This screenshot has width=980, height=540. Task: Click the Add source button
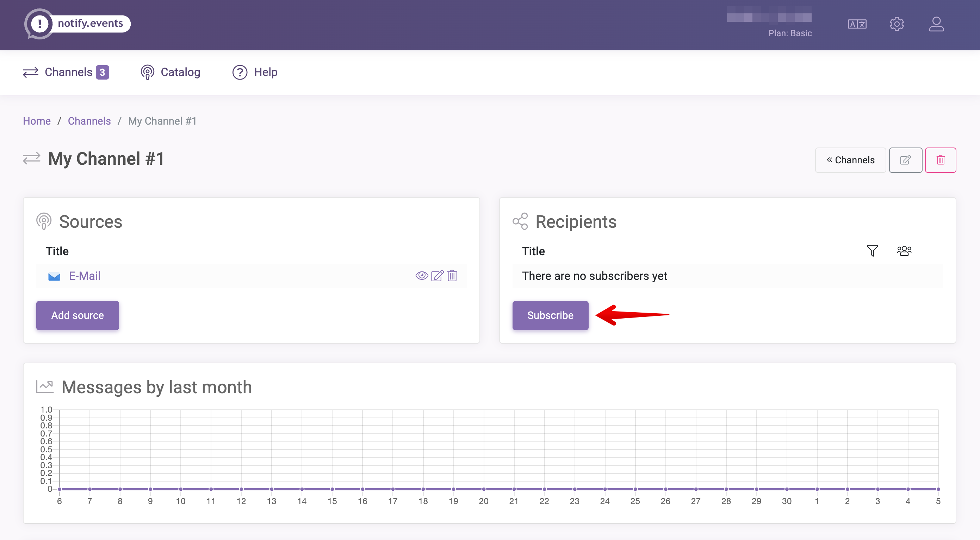[77, 315]
